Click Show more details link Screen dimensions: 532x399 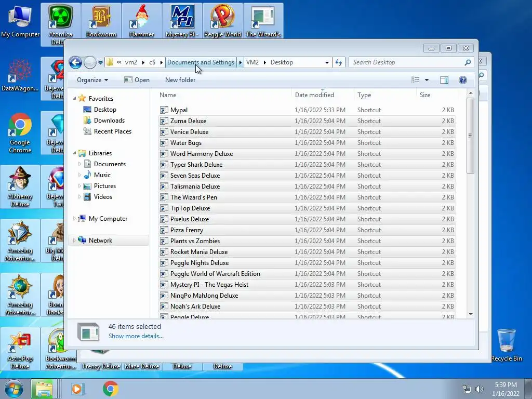(136, 336)
